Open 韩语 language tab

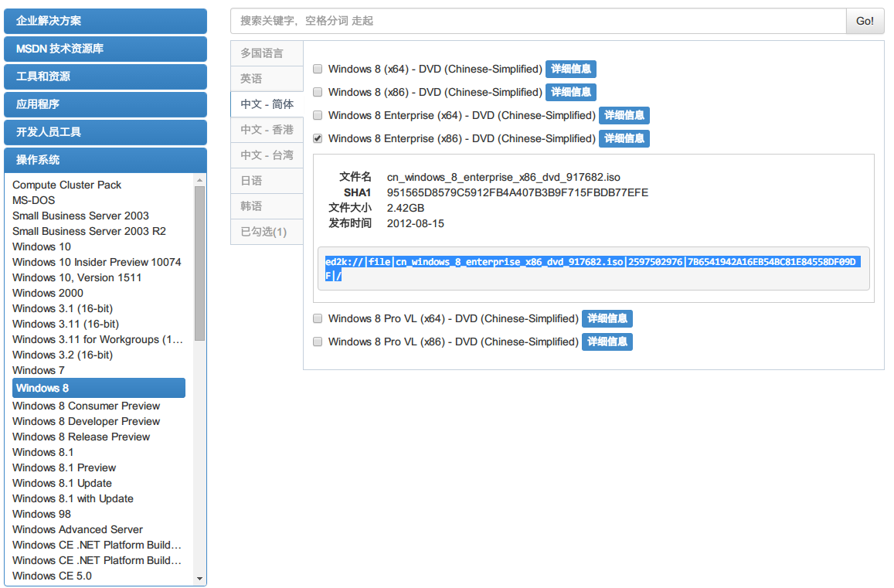(267, 206)
